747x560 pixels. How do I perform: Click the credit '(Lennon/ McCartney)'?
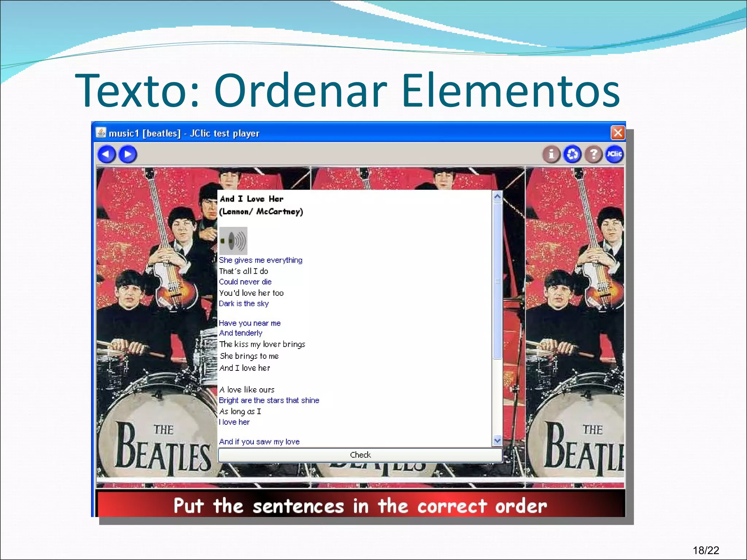(261, 211)
